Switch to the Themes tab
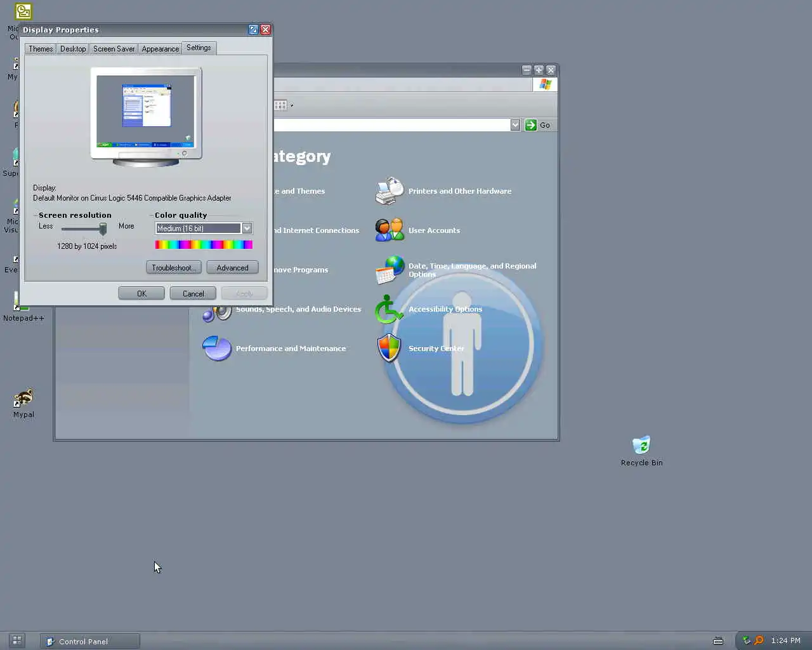Viewport: 812px width, 650px height. pos(41,49)
